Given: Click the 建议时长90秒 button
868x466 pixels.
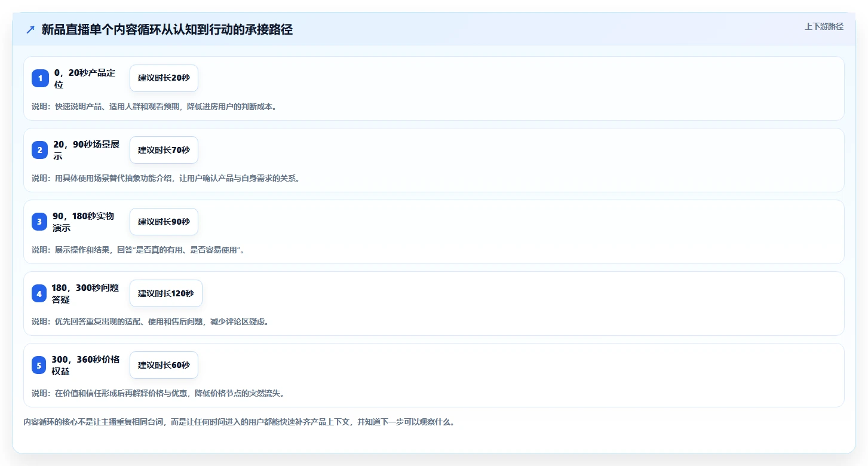Looking at the screenshot, I should point(164,222).
